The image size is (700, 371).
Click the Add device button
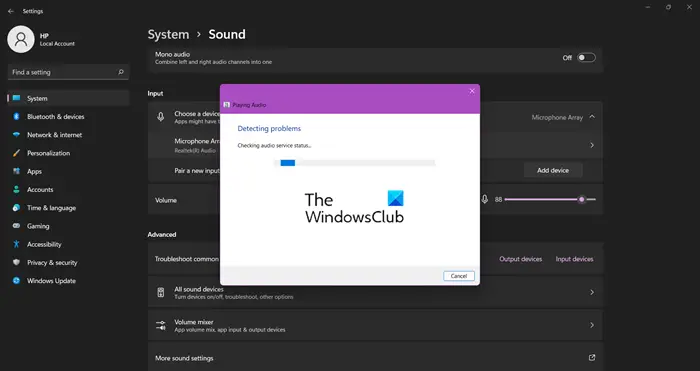[553, 171]
